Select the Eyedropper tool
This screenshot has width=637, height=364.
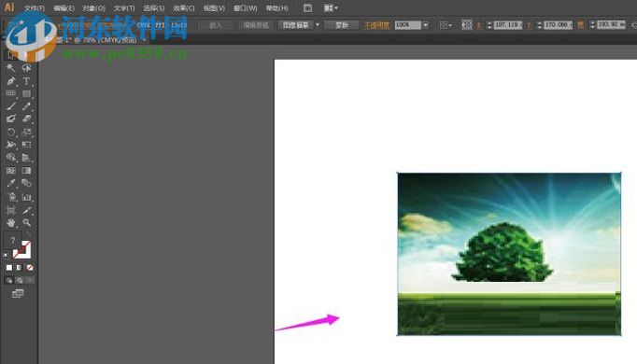pos(11,184)
